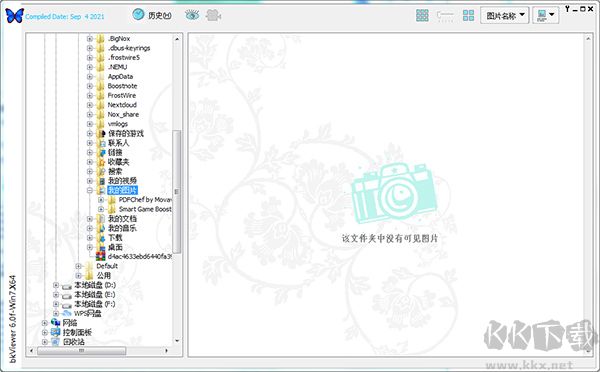The height and width of the screenshot is (372, 600).
Task: Click the 下载 downloads folder icon
Action: click(x=101, y=238)
